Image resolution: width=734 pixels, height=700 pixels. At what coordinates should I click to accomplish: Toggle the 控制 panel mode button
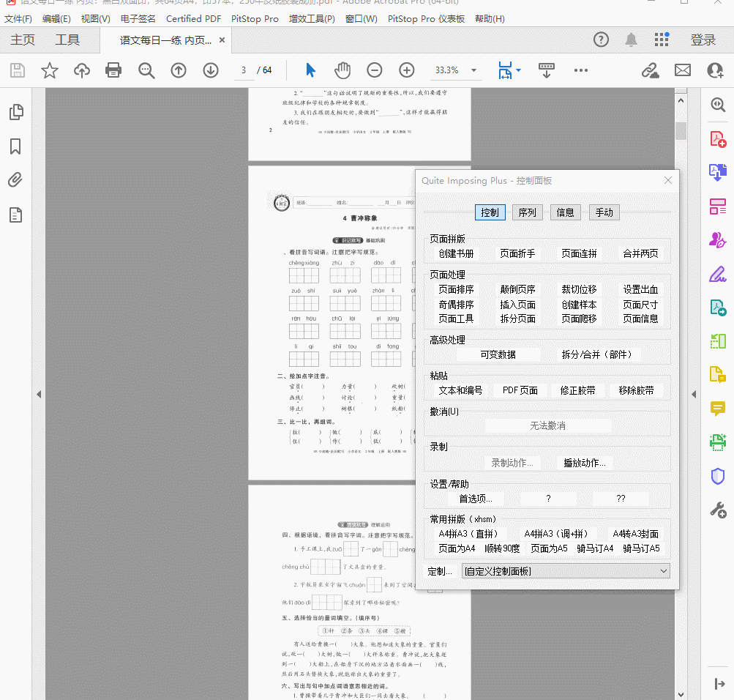pyautogui.click(x=490, y=212)
